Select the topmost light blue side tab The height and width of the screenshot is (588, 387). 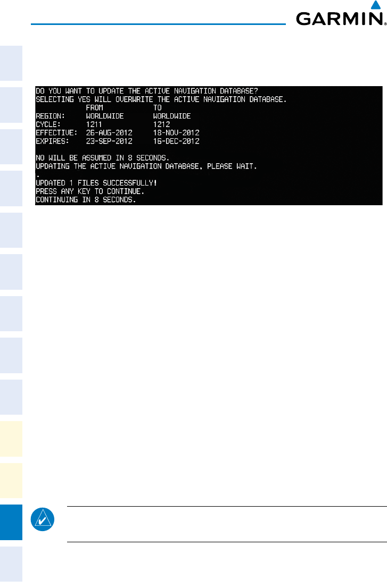coord(11,63)
